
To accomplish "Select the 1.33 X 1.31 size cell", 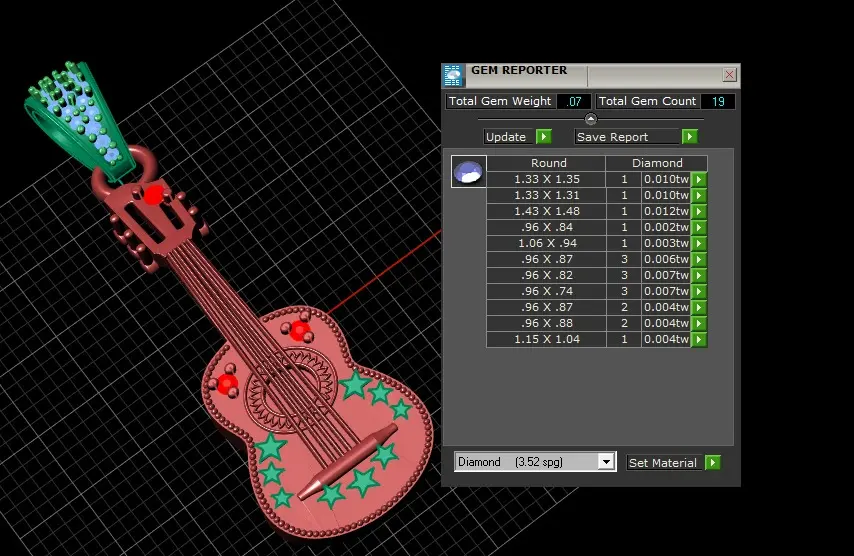I will point(546,195).
